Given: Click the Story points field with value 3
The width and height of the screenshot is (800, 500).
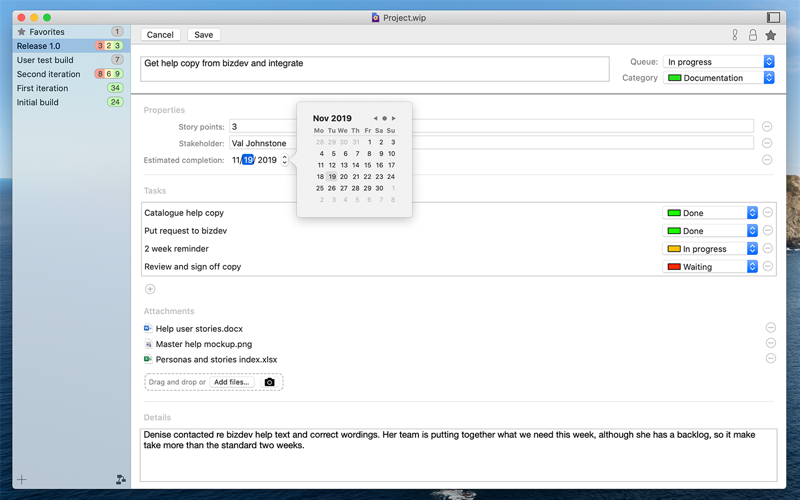Looking at the screenshot, I should point(491,127).
